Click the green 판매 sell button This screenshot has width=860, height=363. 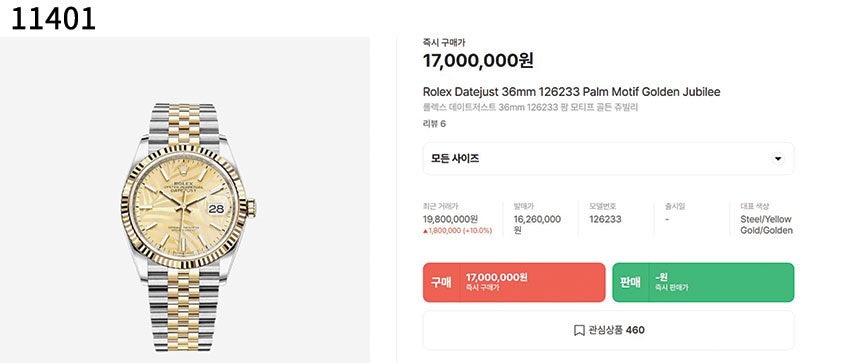click(703, 282)
